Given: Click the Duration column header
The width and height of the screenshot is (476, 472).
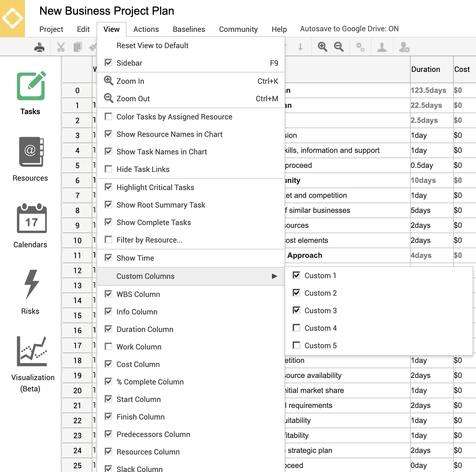Looking at the screenshot, I should coord(432,69).
